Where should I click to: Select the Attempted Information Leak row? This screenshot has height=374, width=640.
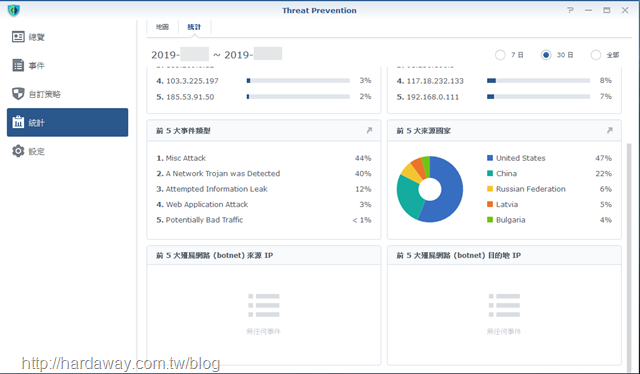click(x=264, y=189)
